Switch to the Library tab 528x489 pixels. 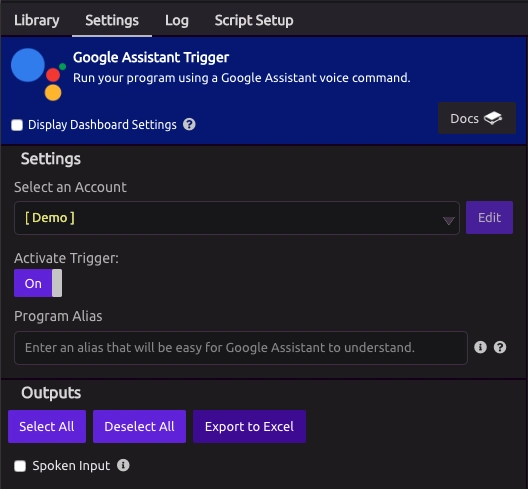(x=37, y=20)
